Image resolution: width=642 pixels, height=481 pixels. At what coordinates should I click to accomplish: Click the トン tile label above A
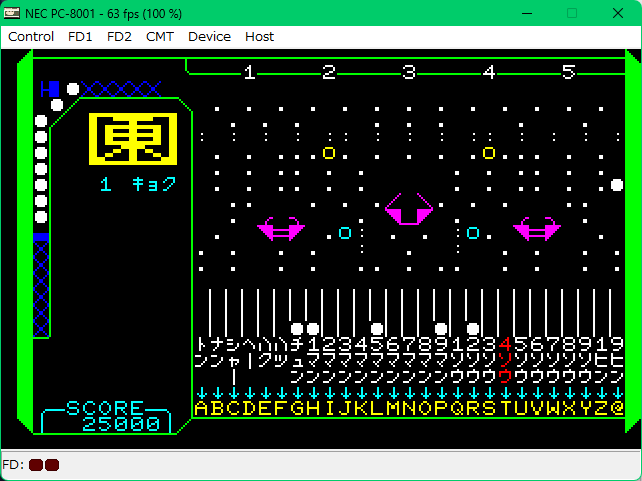point(201,352)
